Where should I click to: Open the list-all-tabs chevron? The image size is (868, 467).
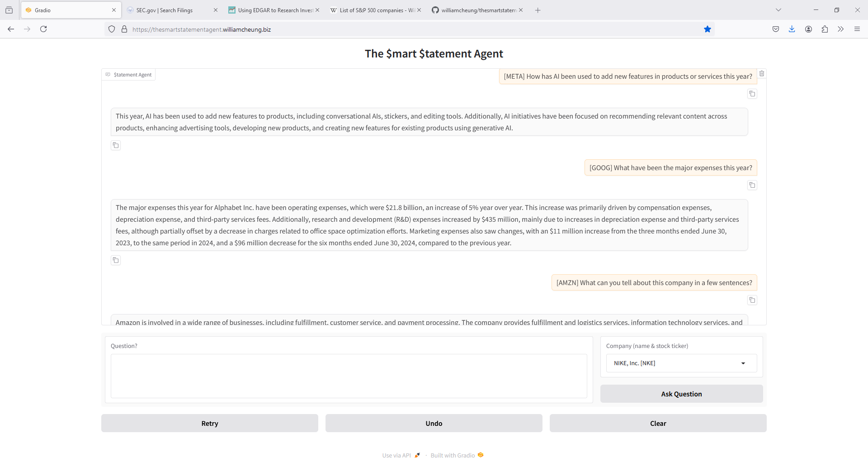click(779, 10)
